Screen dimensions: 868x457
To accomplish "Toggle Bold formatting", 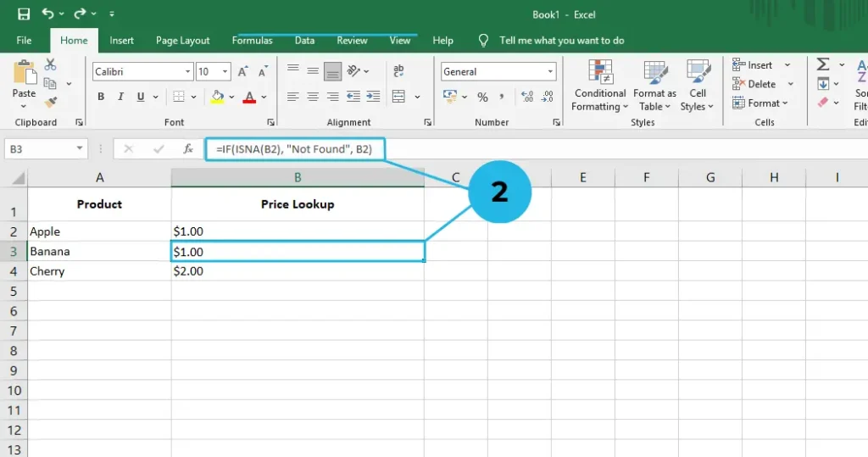I will 101,97.
